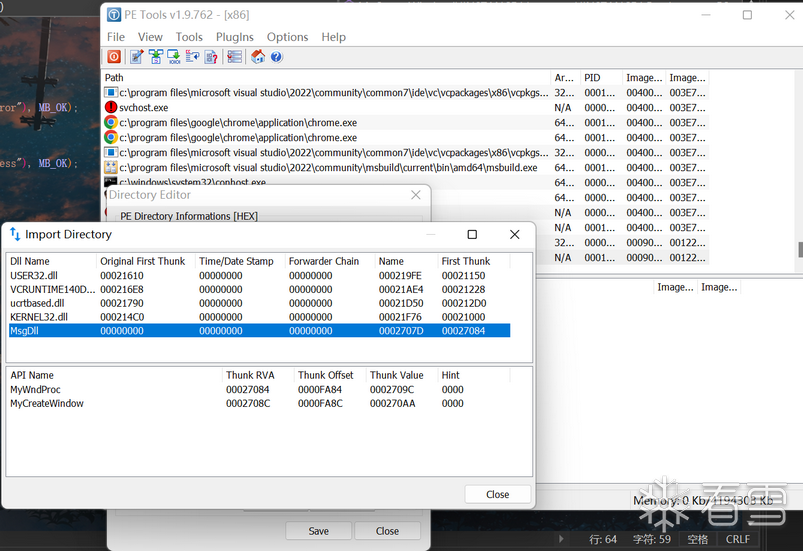Click the CRLF indicator in editor status bar
The height and width of the screenshot is (551, 803).
coord(737,539)
